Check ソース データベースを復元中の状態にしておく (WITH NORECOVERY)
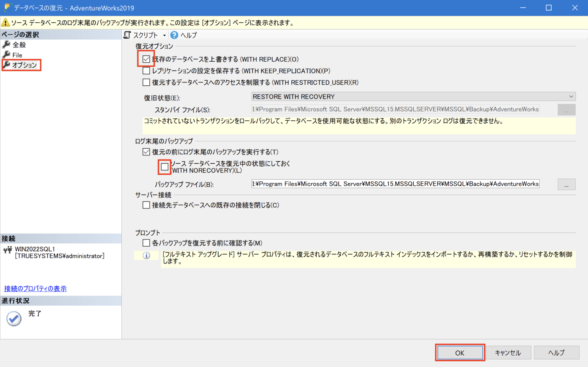 pyautogui.click(x=164, y=167)
